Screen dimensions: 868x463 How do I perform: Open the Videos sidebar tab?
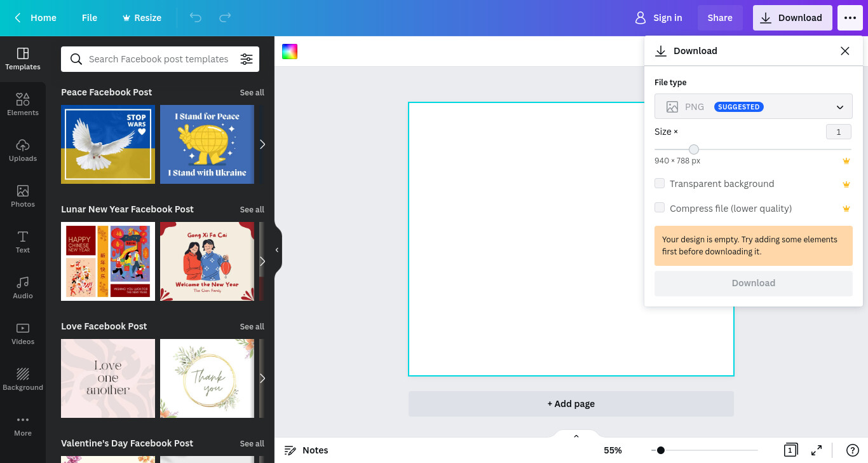coord(23,334)
